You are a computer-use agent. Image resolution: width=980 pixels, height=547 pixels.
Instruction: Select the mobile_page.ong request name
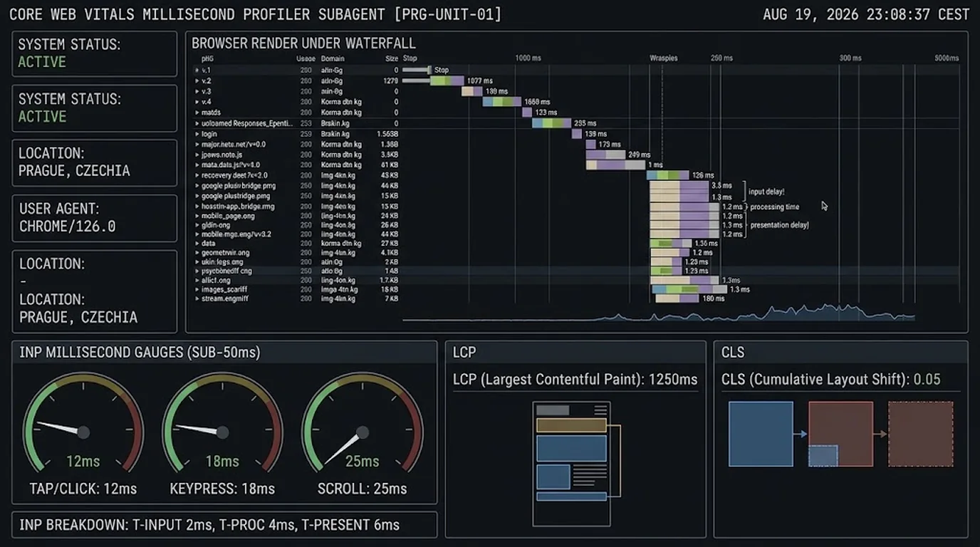[228, 216]
